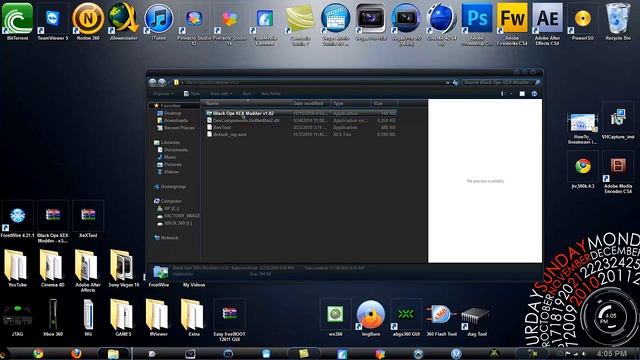Open the BitTorrent desktop shortcut
640x360 pixels.
pos(17,21)
